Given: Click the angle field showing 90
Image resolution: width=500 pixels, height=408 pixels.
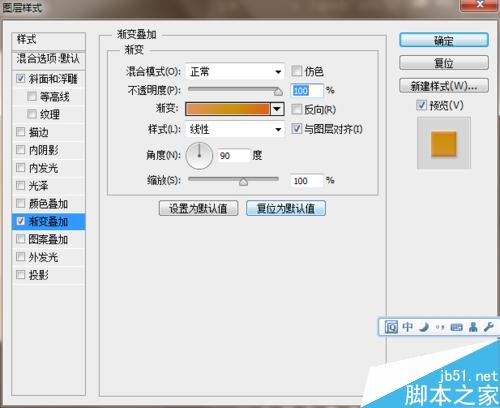Looking at the screenshot, I should 233,156.
